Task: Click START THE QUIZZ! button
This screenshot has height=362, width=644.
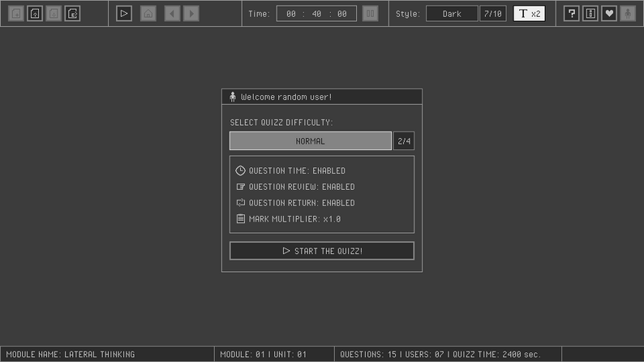Action: coord(322,251)
